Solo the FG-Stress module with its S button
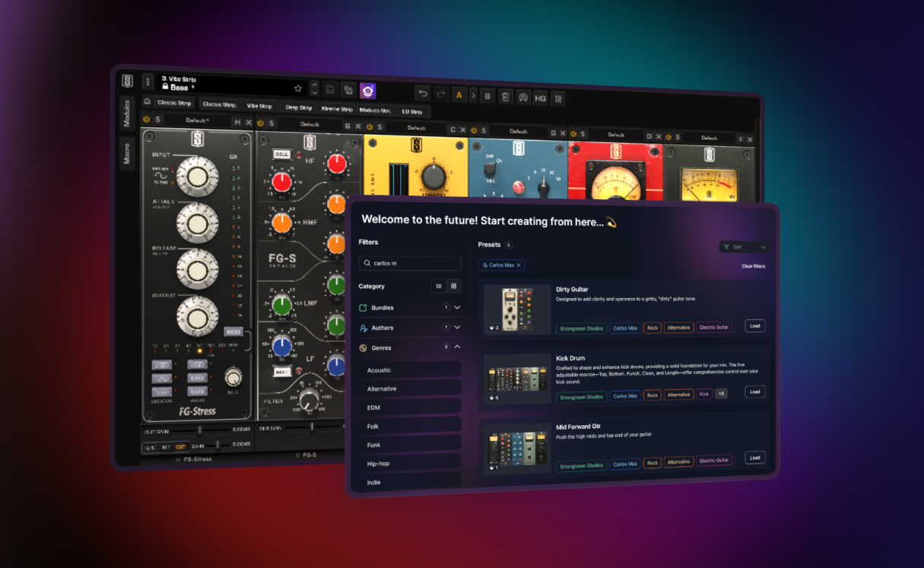924x568 pixels. coord(157,120)
